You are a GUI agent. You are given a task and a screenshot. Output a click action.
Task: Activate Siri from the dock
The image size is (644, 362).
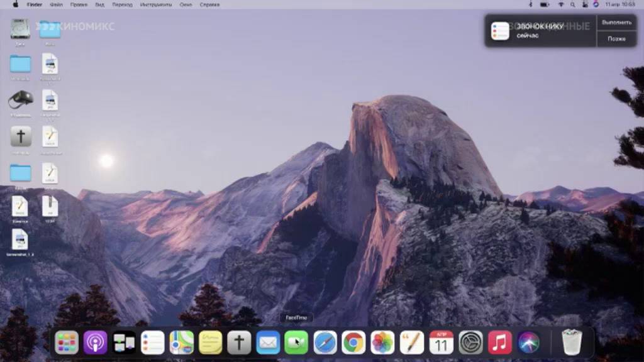point(528,343)
